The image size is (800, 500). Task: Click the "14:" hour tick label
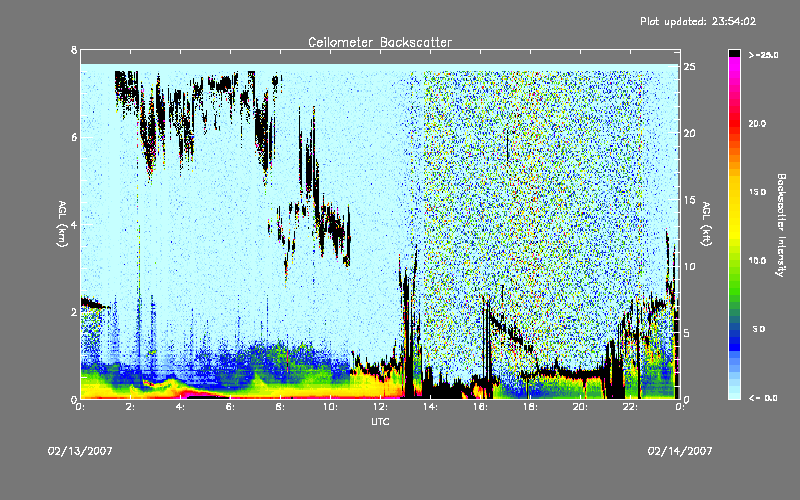[x=430, y=407]
